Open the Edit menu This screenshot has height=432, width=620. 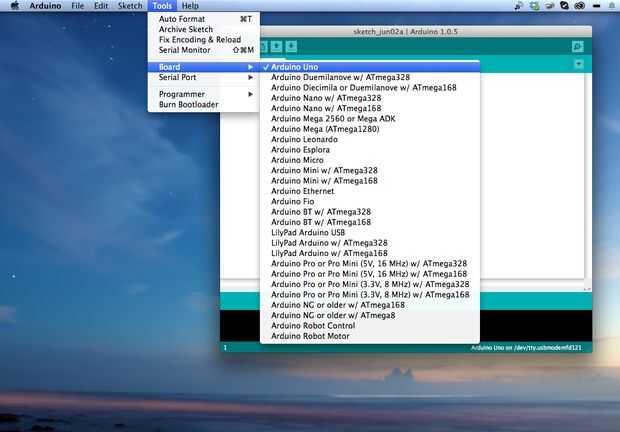tap(101, 6)
